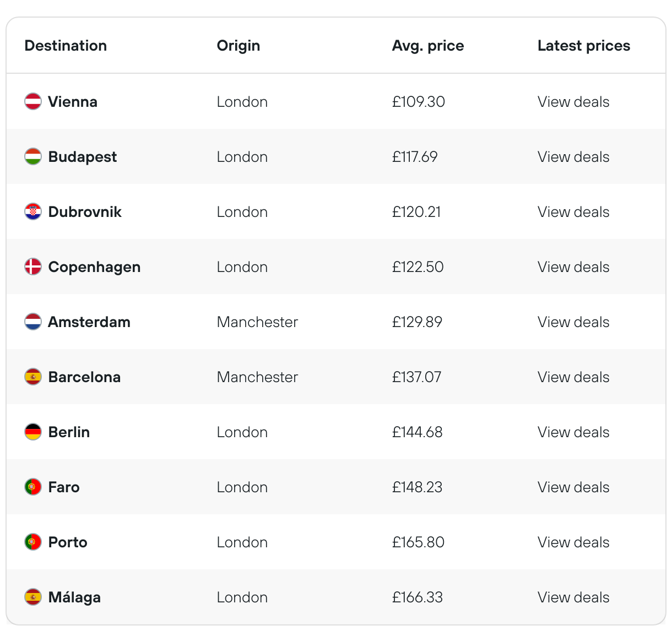Select the Barcelona destination name
Image resolution: width=672 pixels, height=631 pixels.
coord(84,377)
